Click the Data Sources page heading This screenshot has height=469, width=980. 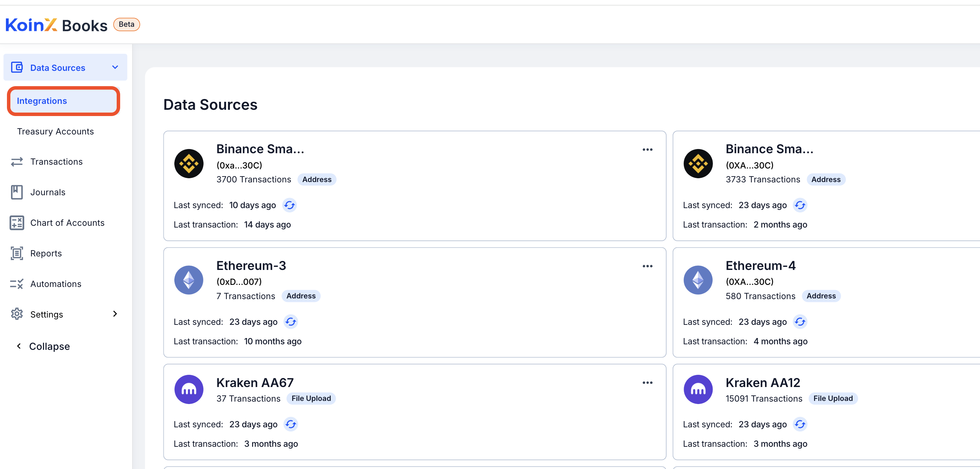(x=210, y=105)
